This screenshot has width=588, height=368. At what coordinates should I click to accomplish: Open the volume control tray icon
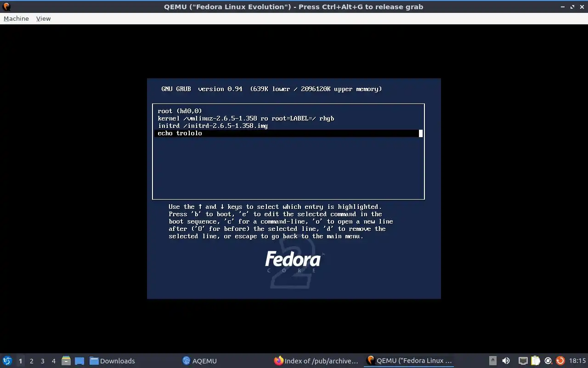point(506,361)
